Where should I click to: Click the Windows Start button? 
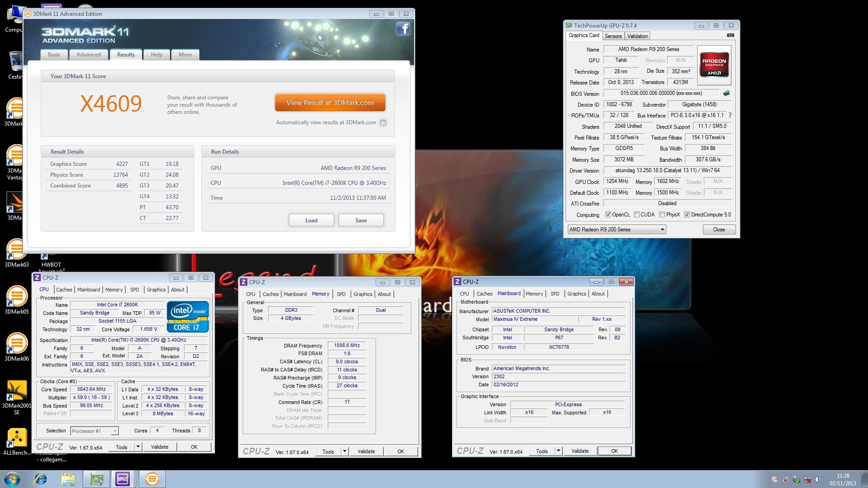coord(12,479)
